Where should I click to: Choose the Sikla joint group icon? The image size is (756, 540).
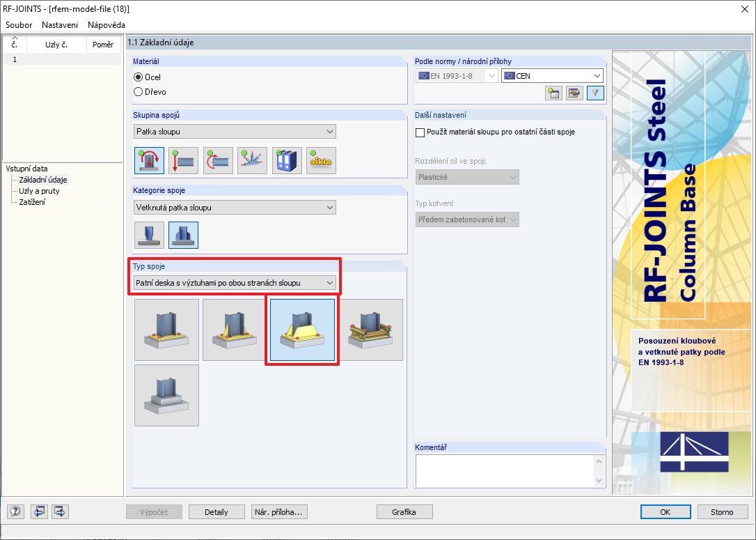[x=321, y=161]
